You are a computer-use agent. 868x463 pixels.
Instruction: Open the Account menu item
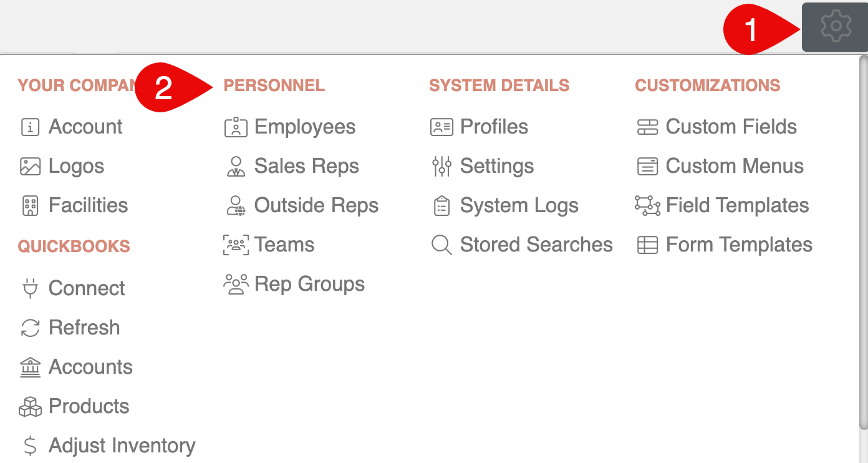[x=85, y=127]
